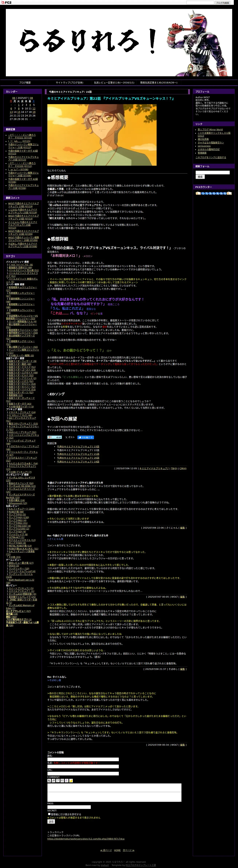Open related article 今週のキミとアイドルプリキュア♪ 19話
Screen dimensions: 238x868
click(78, 462)
